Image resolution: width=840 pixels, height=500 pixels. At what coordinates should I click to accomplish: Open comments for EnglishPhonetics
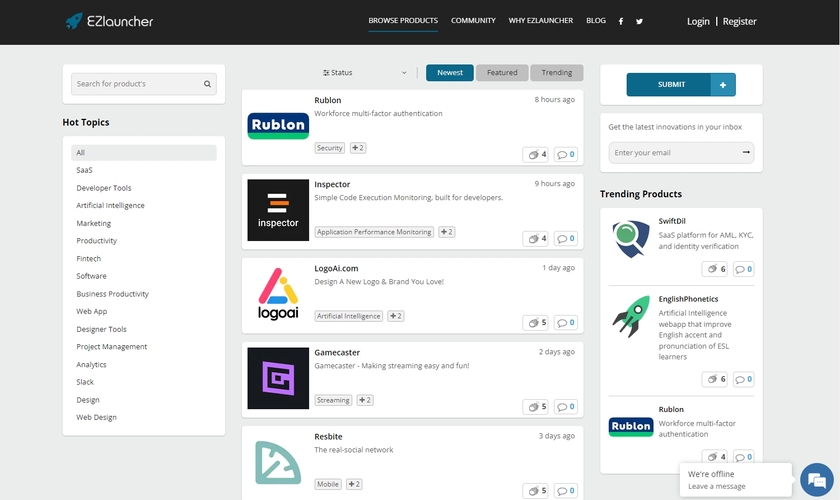[744, 379]
